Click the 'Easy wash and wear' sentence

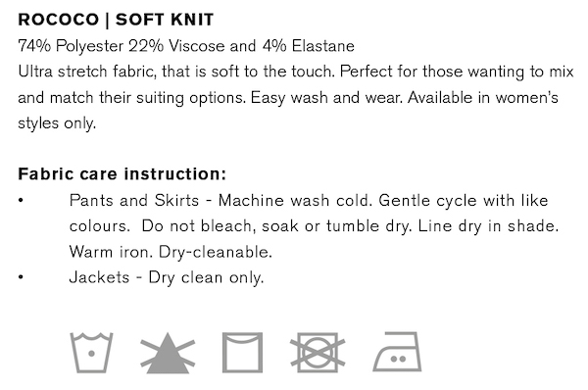(327, 98)
